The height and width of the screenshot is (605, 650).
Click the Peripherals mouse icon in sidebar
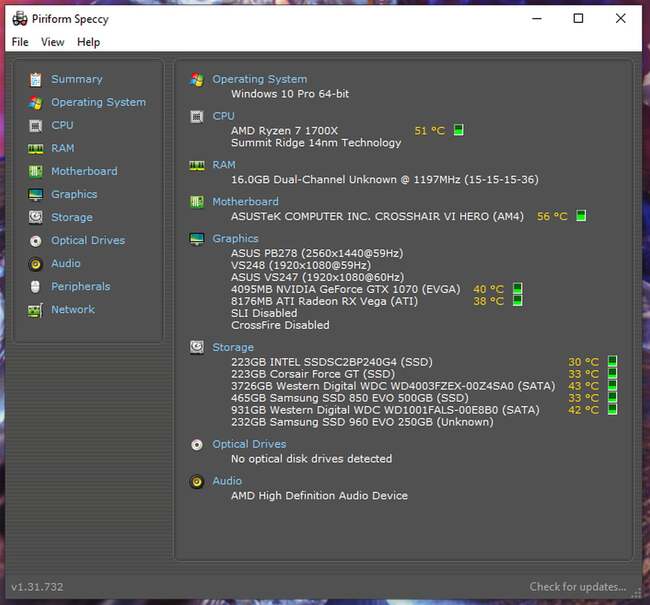point(36,287)
